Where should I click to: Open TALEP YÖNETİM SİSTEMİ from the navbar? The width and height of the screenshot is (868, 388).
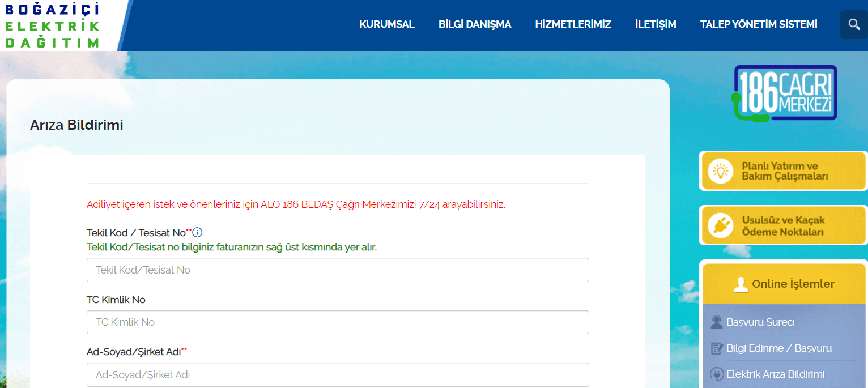tap(759, 24)
